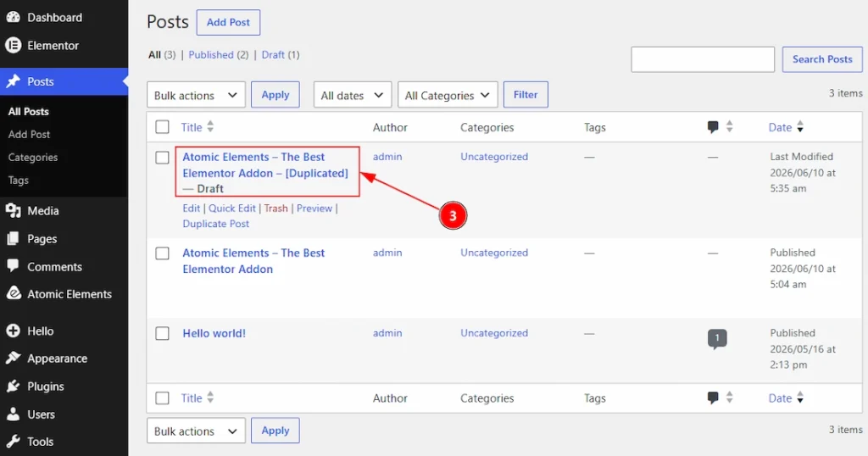This screenshot has height=456, width=868.
Task: Click the bottom '3 items' count text
Action: [845, 430]
